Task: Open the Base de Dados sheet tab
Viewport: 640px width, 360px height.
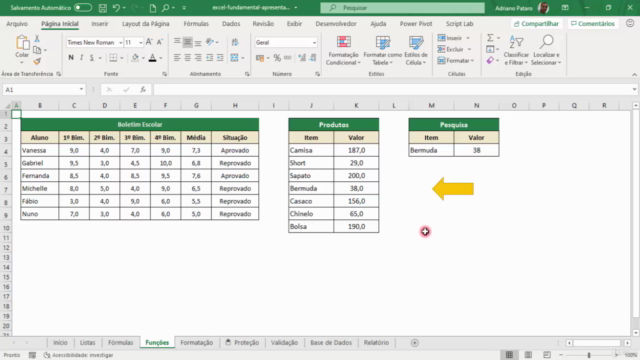Action: click(331, 342)
